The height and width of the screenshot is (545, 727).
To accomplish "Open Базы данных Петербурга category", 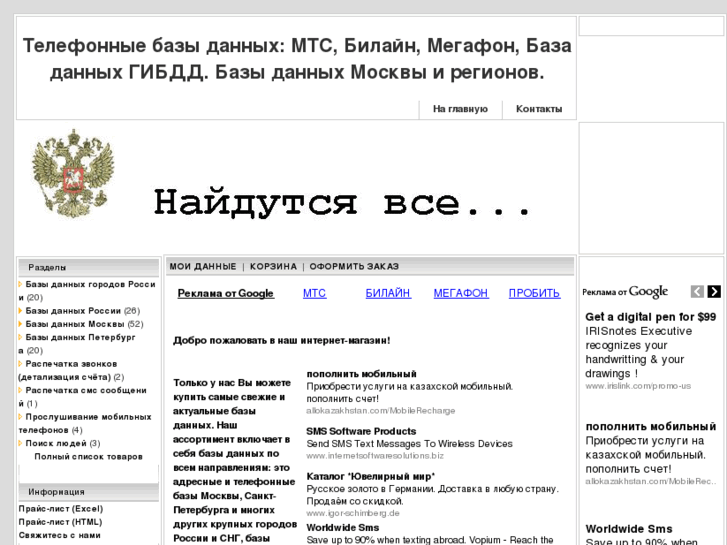I will (x=77, y=344).
